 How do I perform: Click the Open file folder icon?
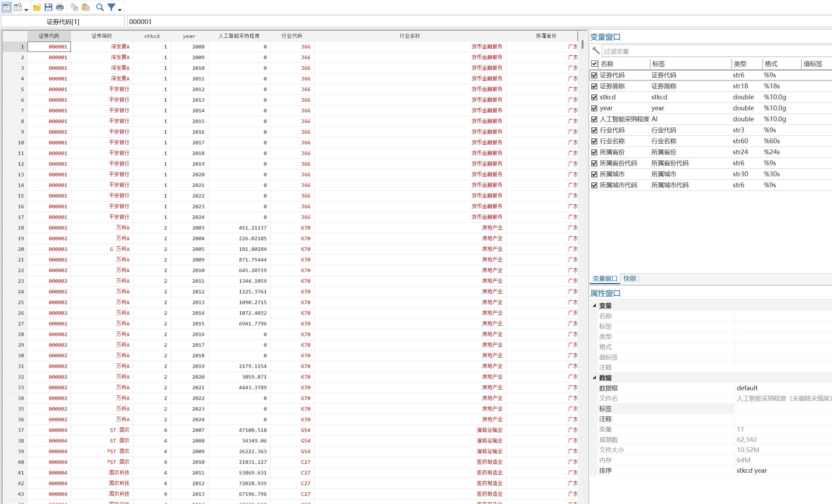pos(37,7)
